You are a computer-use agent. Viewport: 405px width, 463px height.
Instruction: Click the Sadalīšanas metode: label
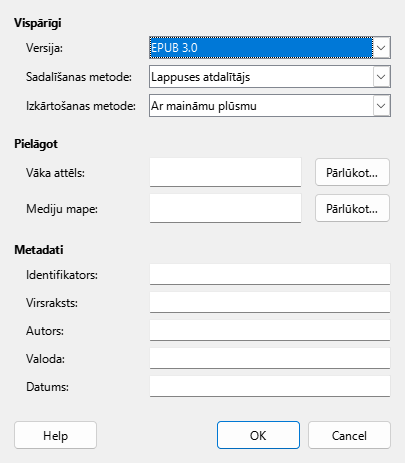(79, 77)
